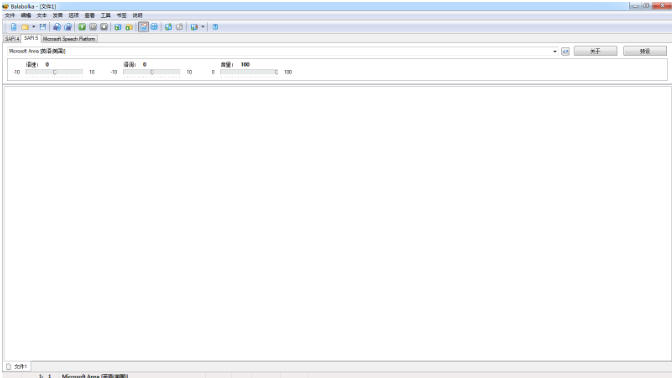
Task: Toggle the highlighted pressed toolbar button
Action: click(x=143, y=27)
